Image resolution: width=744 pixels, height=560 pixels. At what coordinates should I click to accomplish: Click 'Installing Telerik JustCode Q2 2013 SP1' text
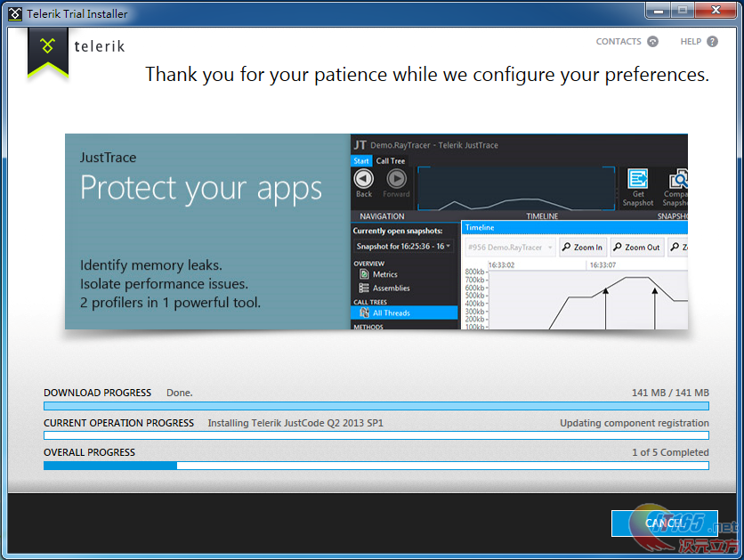tap(295, 423)
